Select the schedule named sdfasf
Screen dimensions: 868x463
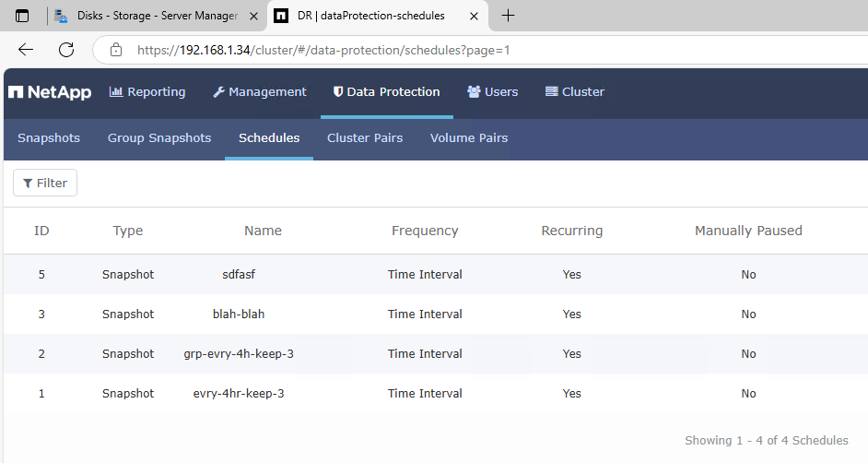click(239, 274)
